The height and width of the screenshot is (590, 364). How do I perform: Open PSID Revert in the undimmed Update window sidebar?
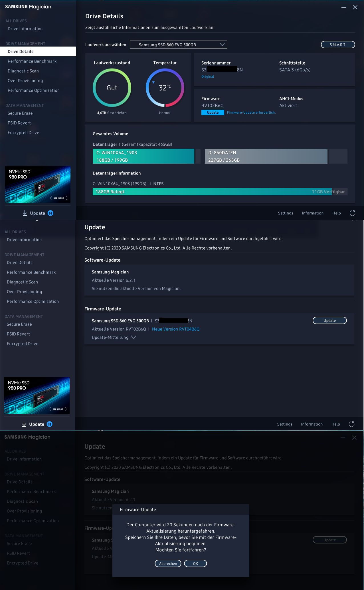(x=19, y=334)
